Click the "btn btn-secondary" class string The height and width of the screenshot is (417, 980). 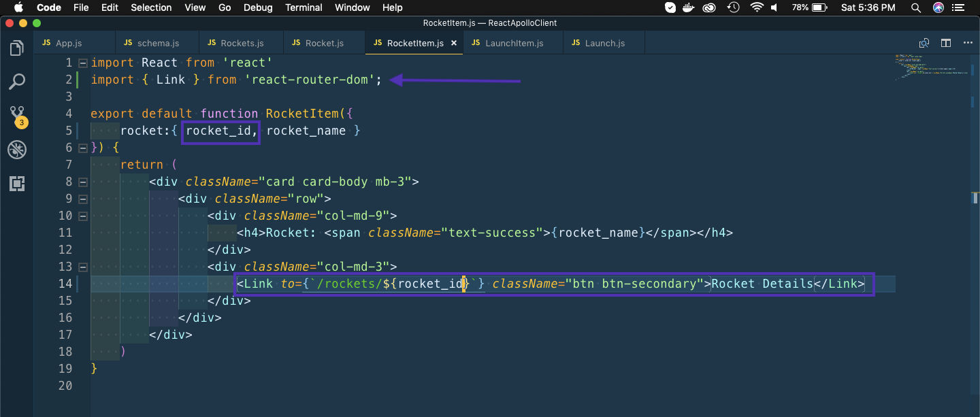click(x=635, y=284)
